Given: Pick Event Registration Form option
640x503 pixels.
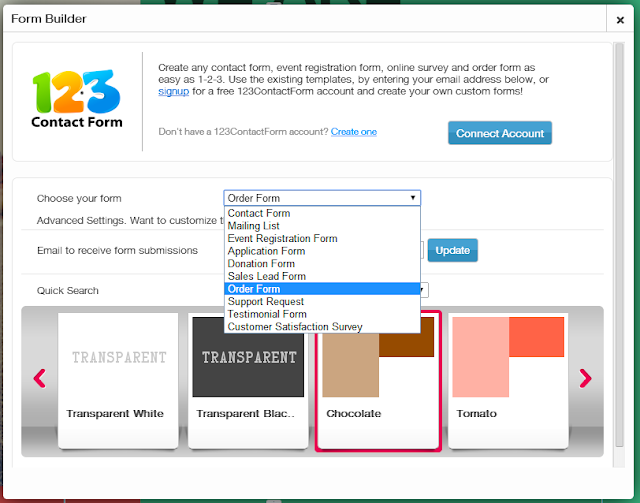Looking at the screenshot, I should pos(322,238).
